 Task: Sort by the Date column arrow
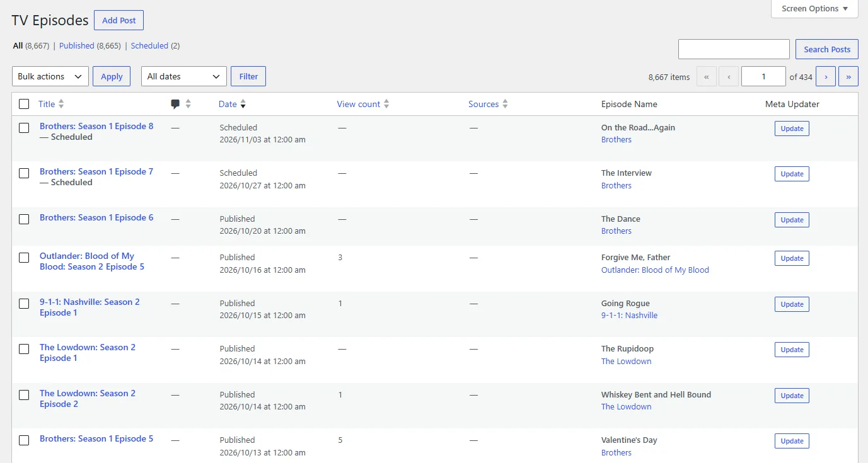click(x=243, y=105)
